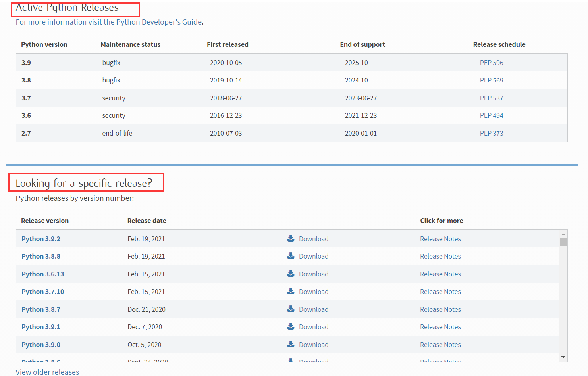
Task: Select end of support date 2020-01-01
Action: coord(361,133)
